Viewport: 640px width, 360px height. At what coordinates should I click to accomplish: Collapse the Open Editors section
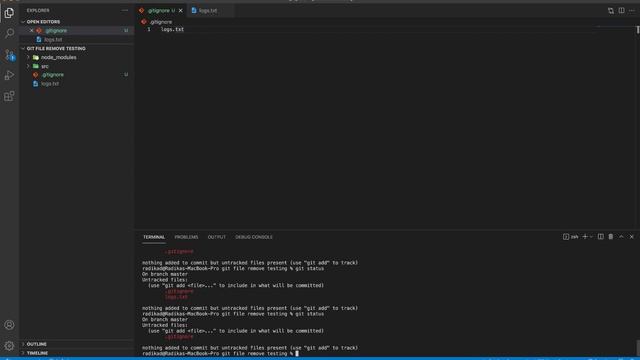(76, 22)
